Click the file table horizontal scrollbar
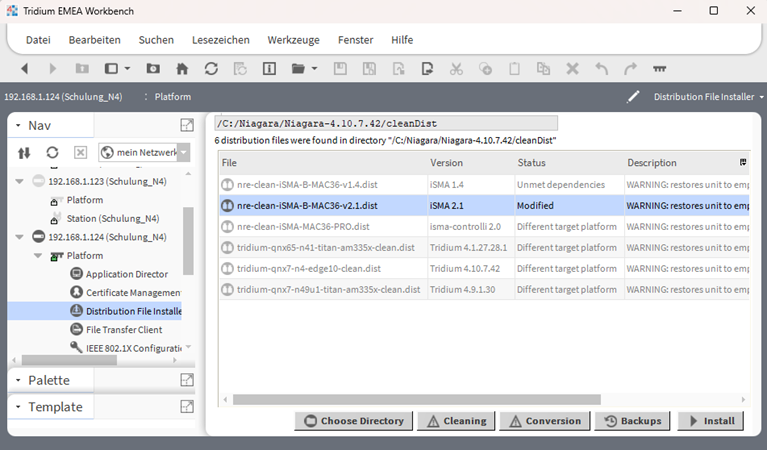 pyautogui.click(x=417, y=400)
